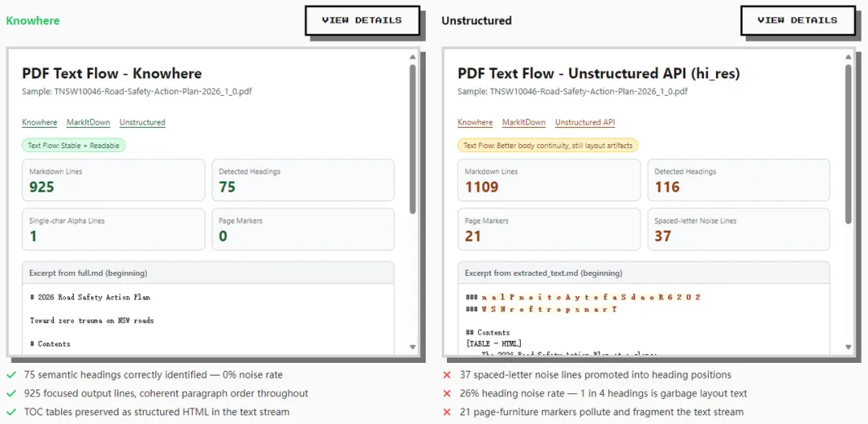
Task: Click View Details button for Knowhere
Action: point(362,20)
